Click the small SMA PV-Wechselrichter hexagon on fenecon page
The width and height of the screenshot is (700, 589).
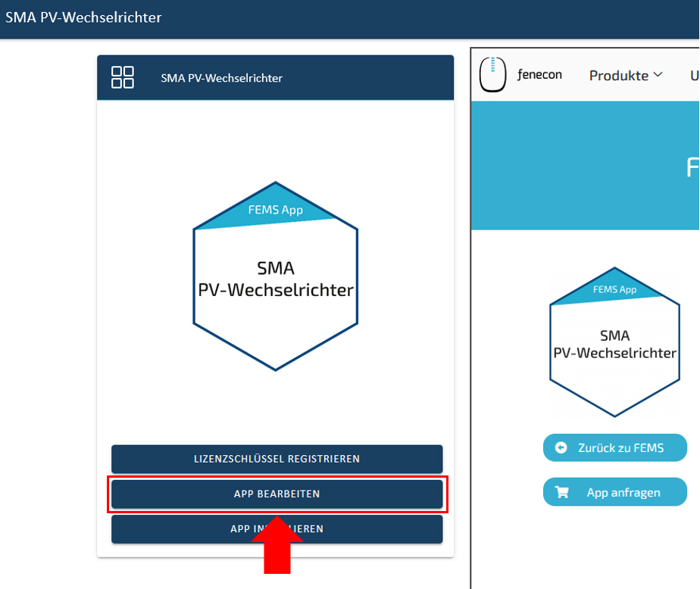coord(614,342)
